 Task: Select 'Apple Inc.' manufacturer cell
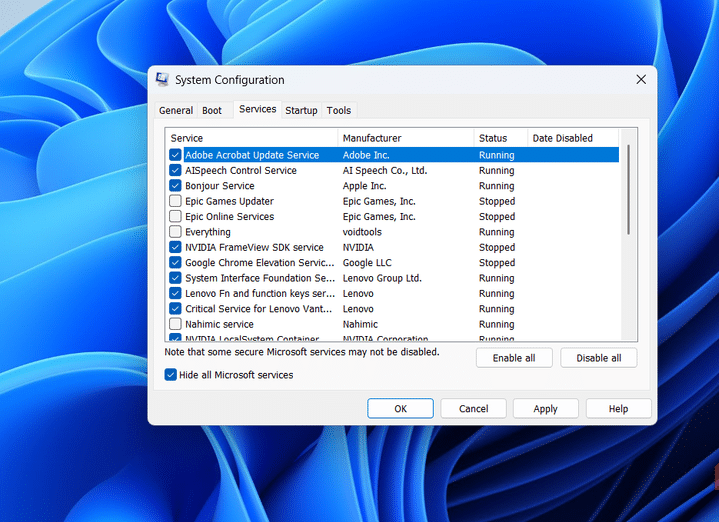365,186
